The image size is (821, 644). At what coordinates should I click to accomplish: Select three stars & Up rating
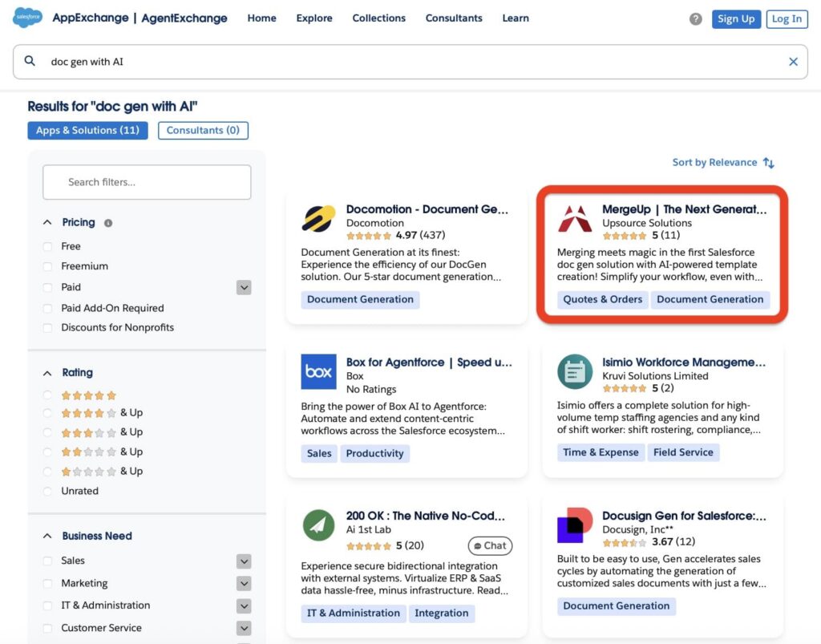[47, 432]
